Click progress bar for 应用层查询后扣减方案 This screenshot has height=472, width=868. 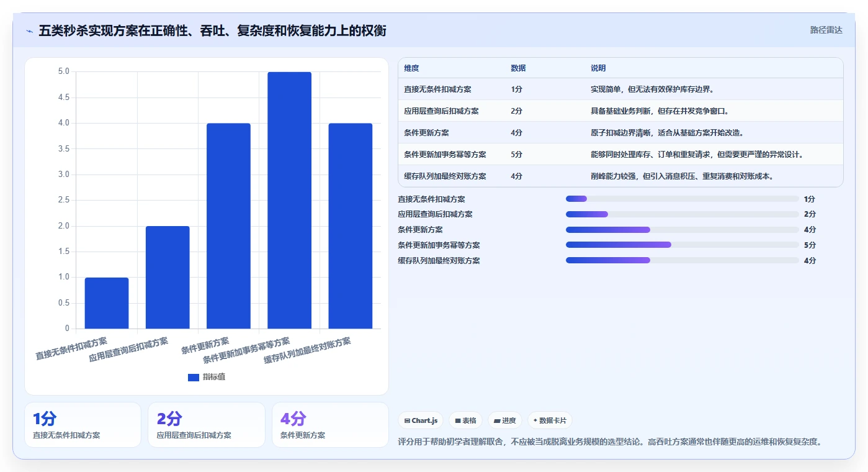(x=682, y=214)
